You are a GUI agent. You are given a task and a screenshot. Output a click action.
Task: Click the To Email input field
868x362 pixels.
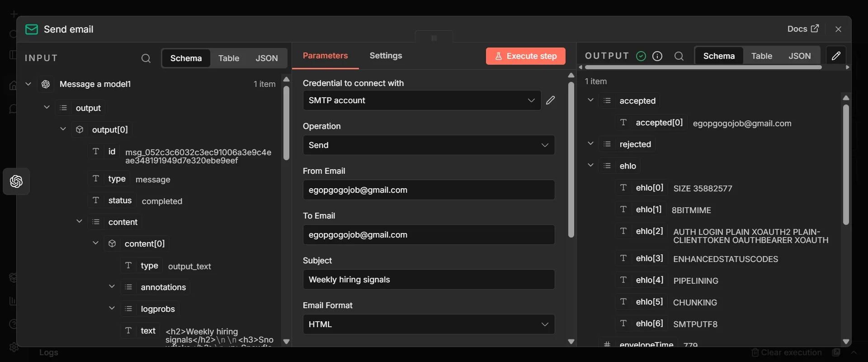coord(429,235)
